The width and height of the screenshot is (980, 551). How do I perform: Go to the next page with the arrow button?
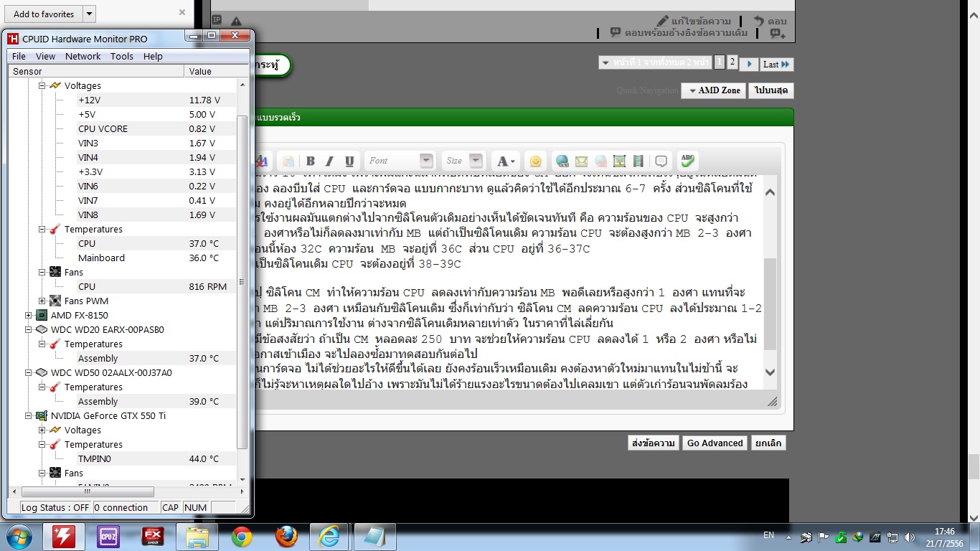tap(749, 64)
